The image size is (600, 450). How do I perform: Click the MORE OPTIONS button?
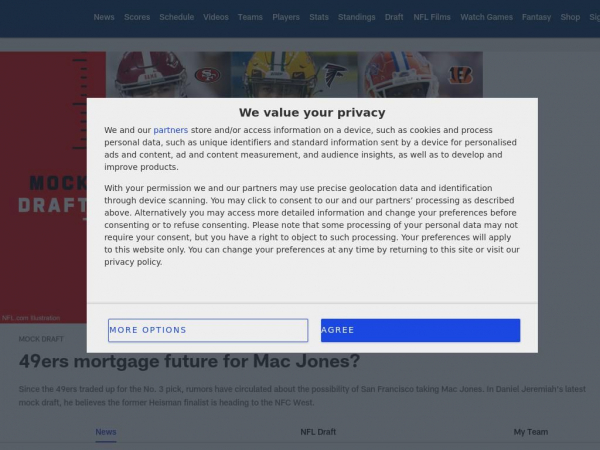pos(208,330)
